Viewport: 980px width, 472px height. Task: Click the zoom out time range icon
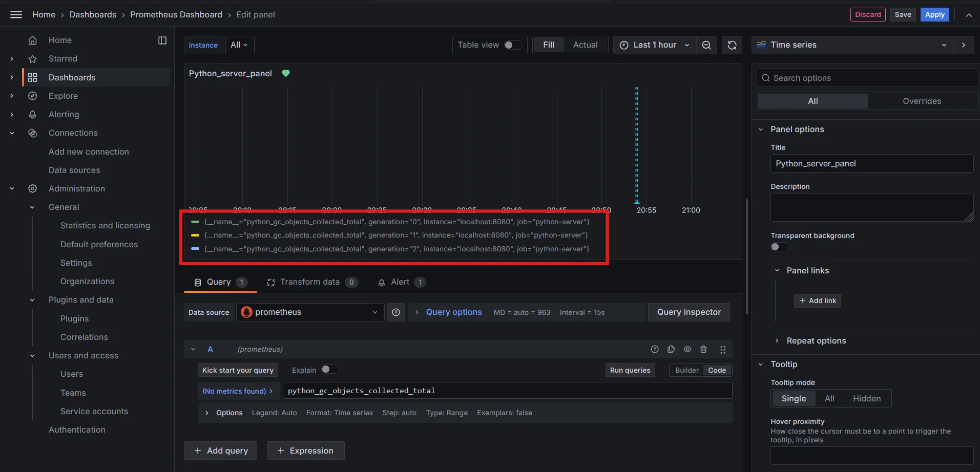pyautogui.click(x=706, y=45)
